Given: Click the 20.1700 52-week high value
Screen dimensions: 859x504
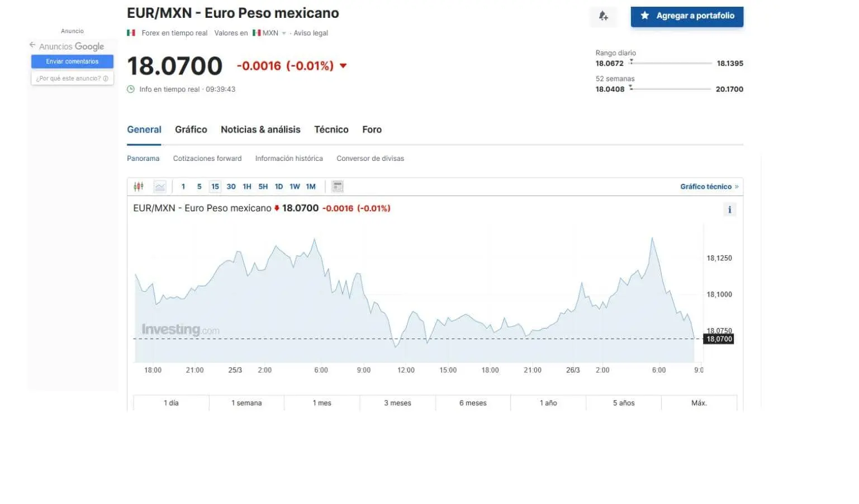Looking at the screenshot, I should coord(729,89).
